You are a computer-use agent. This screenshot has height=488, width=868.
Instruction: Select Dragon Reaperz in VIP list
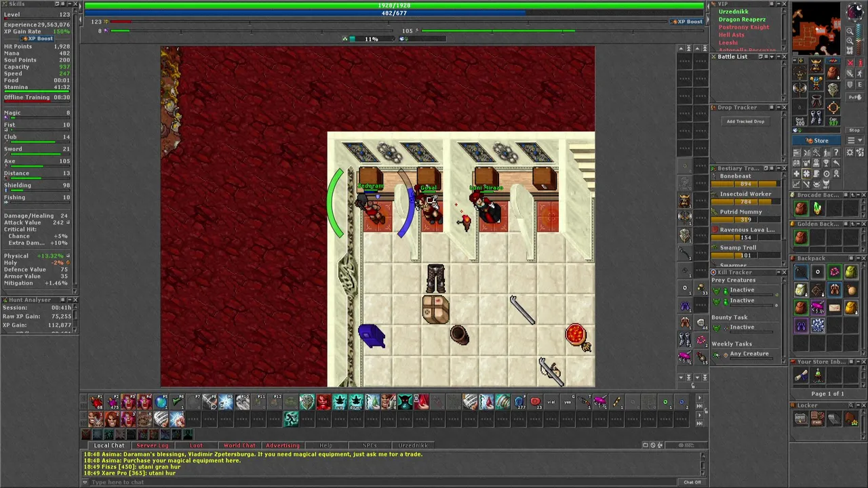click(x=742, y=20)
